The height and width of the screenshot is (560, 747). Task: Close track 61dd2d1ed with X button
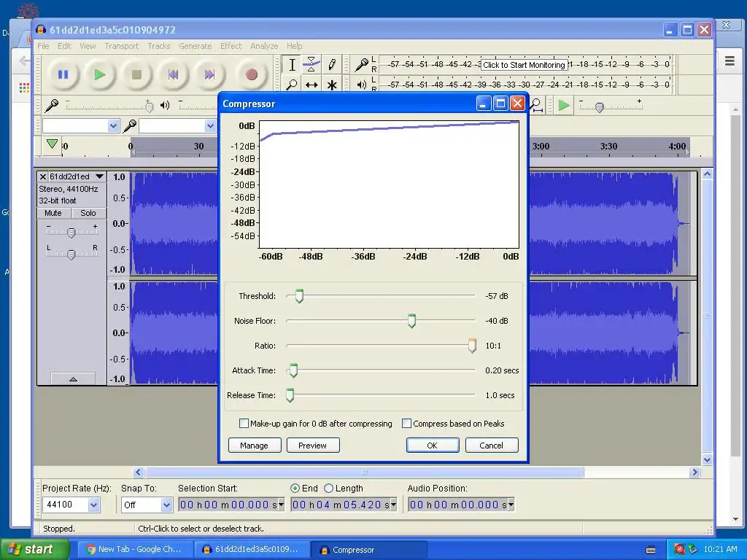coord(43,176)
